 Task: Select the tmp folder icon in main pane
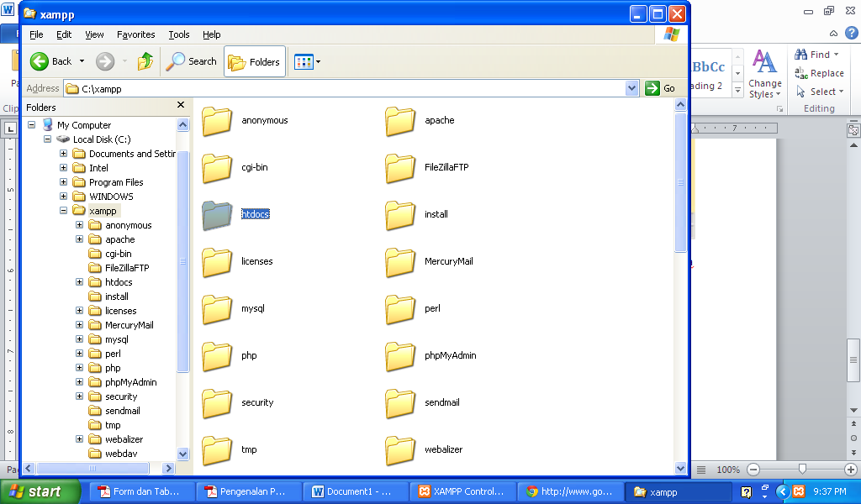tap(217, 449)
